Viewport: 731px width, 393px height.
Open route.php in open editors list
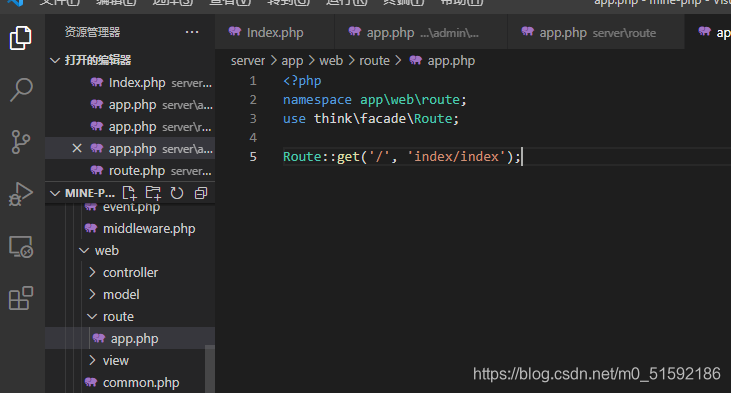130,171
